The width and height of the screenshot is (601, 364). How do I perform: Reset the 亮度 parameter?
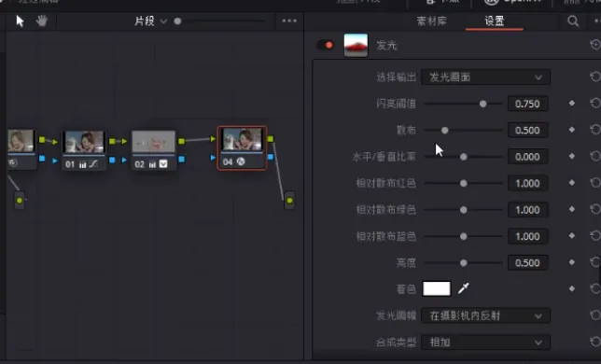(595, 262)
